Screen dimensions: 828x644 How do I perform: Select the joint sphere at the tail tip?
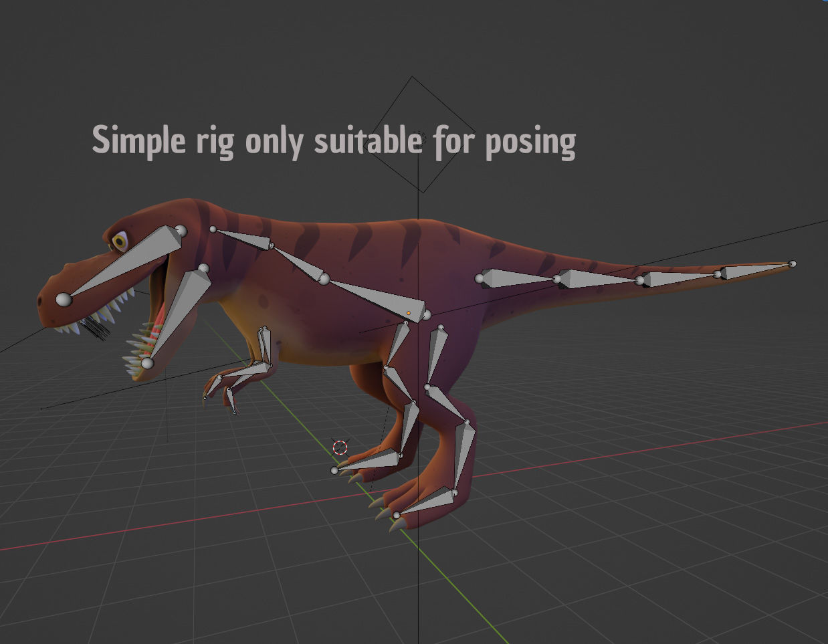click(793, 264)
